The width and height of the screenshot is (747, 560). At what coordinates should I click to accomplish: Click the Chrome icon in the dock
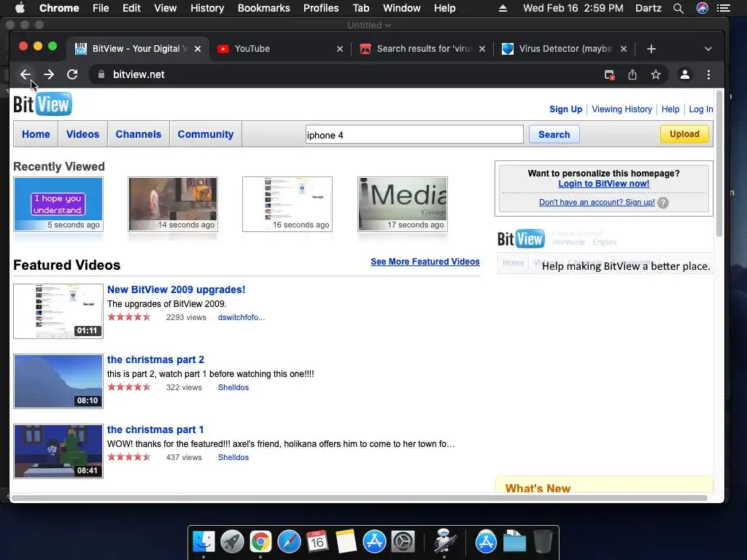pyautogui.click(x=260, y=542)
